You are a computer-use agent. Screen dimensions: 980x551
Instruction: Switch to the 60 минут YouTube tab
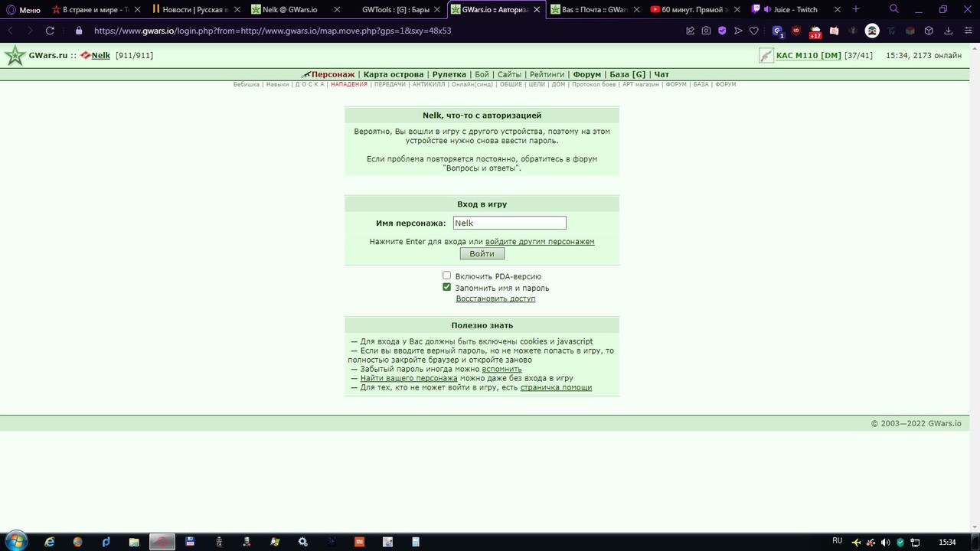pyautogui.click(x=695, y=10)
